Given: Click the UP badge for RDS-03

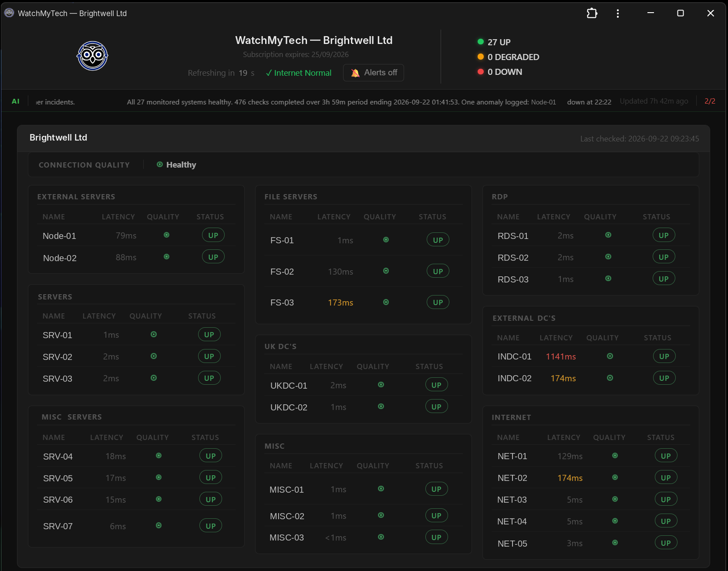Looking at the screenshot, I should point(664,279).
